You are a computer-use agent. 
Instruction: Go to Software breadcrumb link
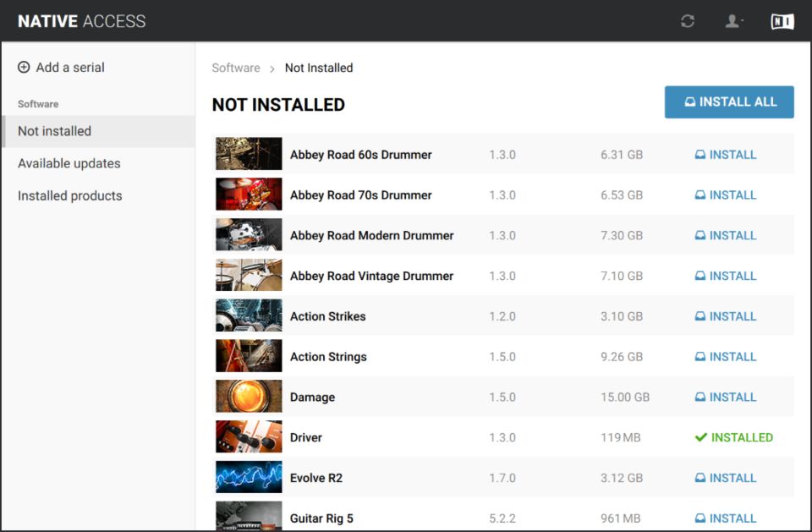(236, 68)
